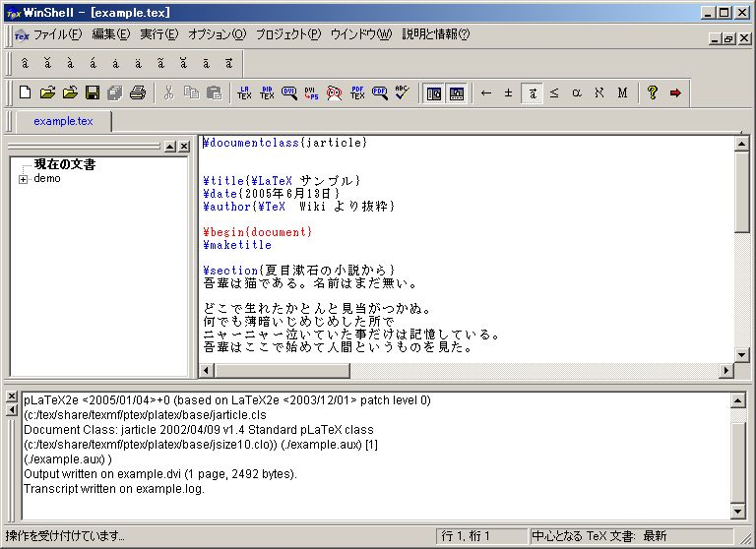Open the プロジェクト(P) menu
Viewport: 756px width, 549px height.
[x=288, y=34]
